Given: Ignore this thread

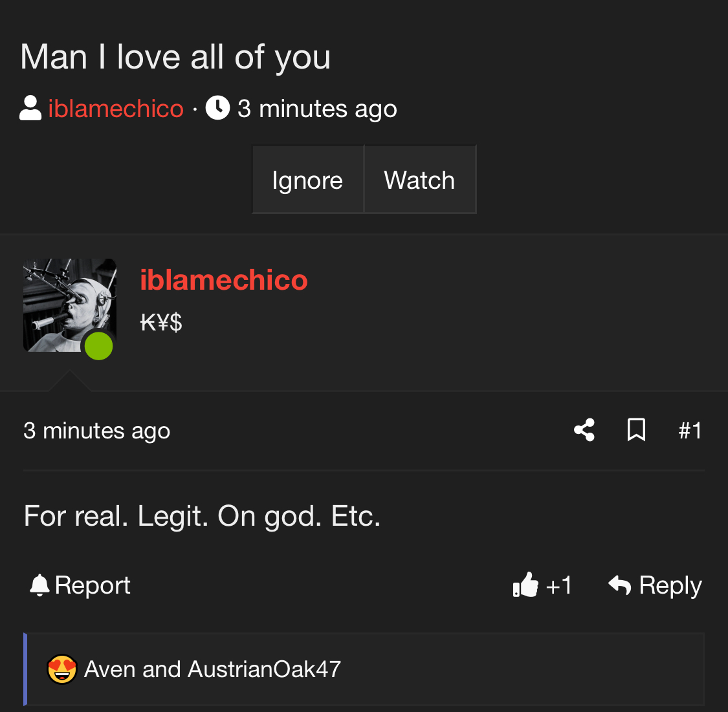Looking at the screenshot, I should [307, 180].
